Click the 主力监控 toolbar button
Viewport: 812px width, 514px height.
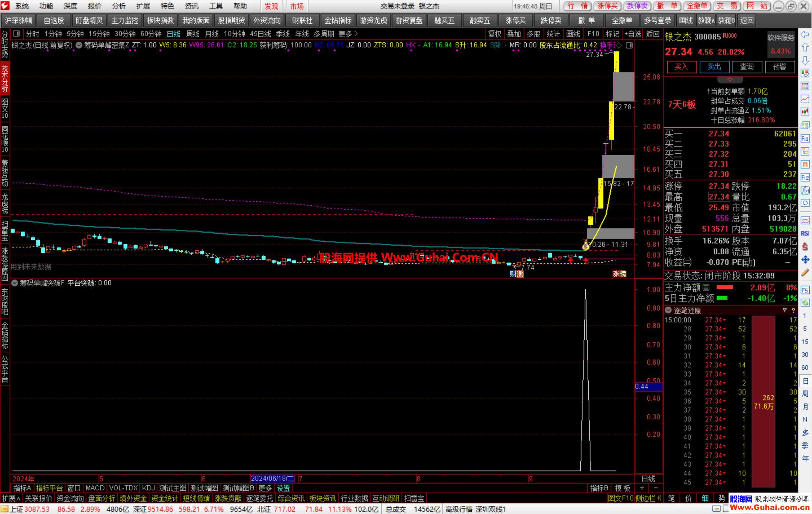125,20
